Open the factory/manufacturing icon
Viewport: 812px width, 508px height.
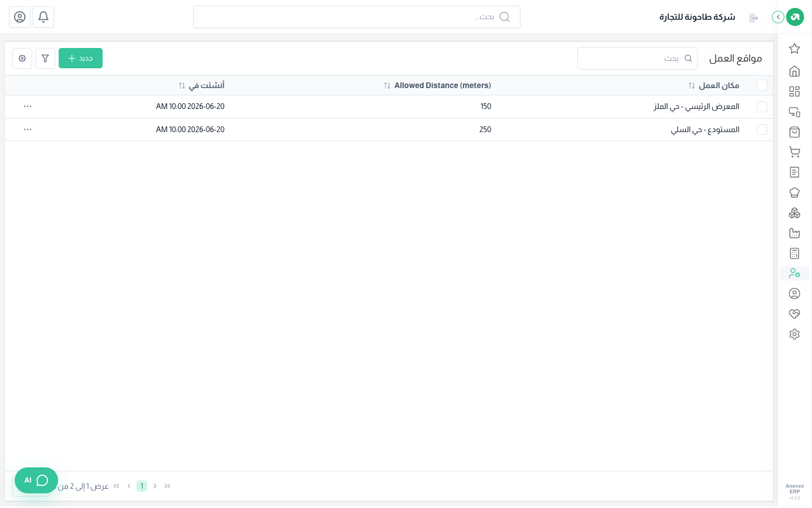pyautogui.click(x=795, y=233)
